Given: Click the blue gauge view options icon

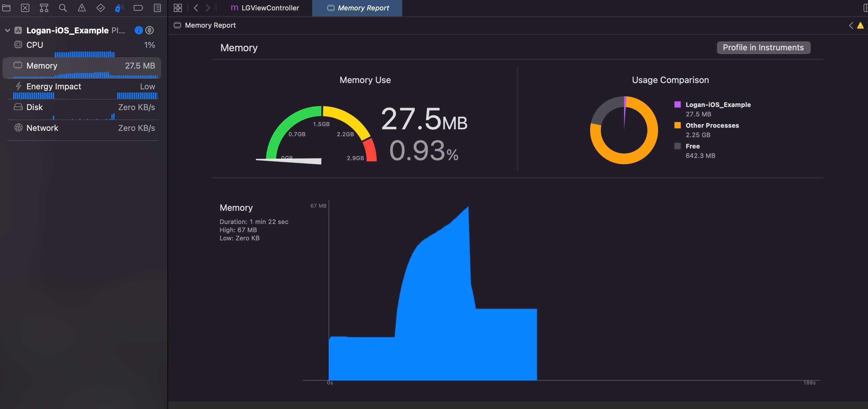Looking at the screenshot, I should point(138,30).
